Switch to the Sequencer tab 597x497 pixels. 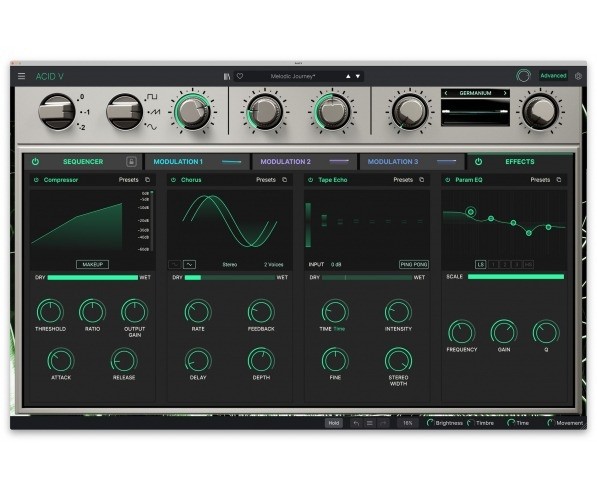coord(83,161)
